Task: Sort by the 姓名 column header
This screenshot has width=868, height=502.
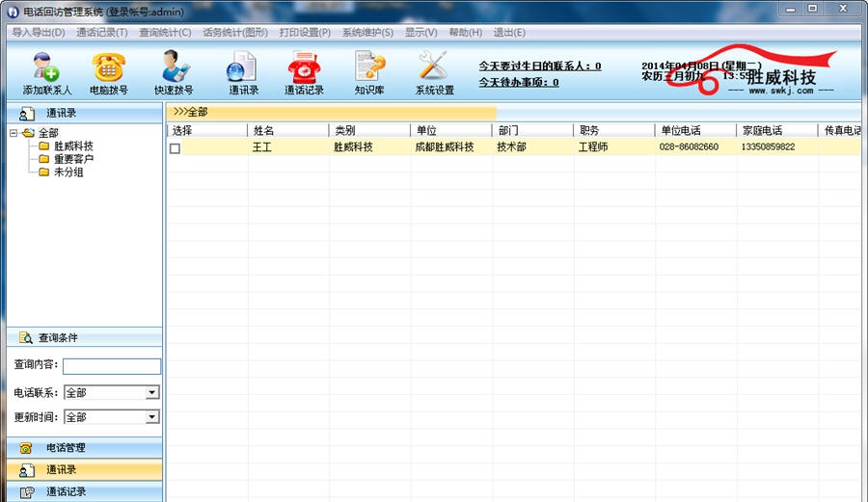Action: click(287, 130)
